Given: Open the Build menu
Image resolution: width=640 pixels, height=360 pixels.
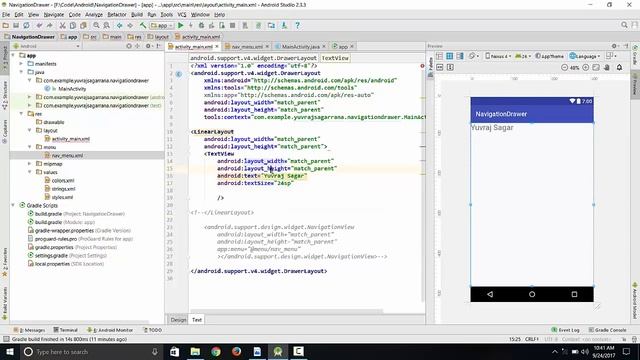Looking at the screenshot, I should (x=137, y=14).
